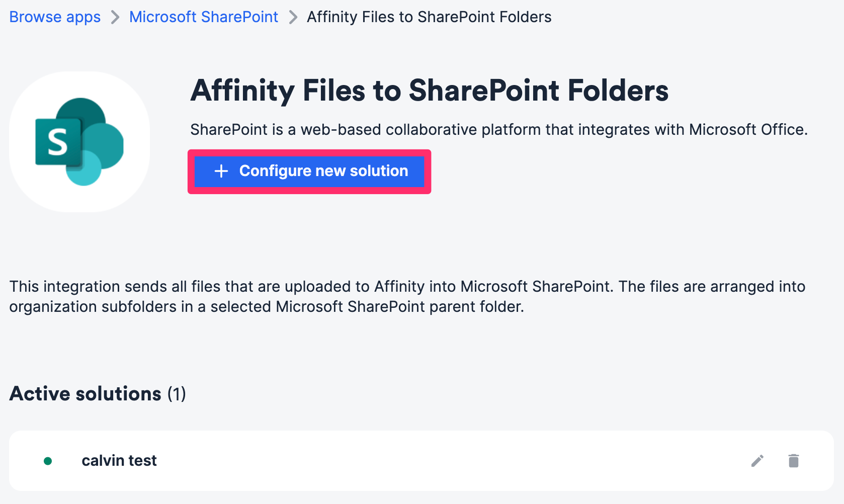The height and width of the screenshot is (504, 844).
Task: Navigate to Microsoft SharePoint via breadcrumb link
Action: coord(203,17)
